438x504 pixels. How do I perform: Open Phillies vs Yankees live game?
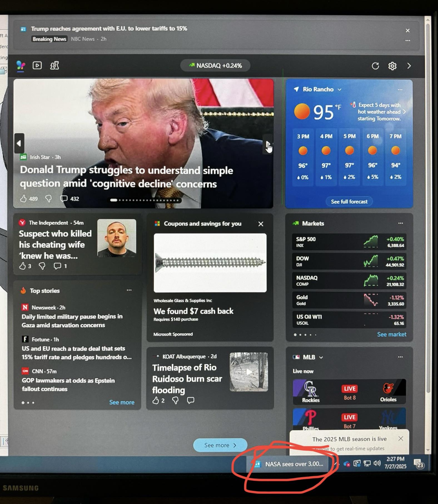(x=349, y=420)
